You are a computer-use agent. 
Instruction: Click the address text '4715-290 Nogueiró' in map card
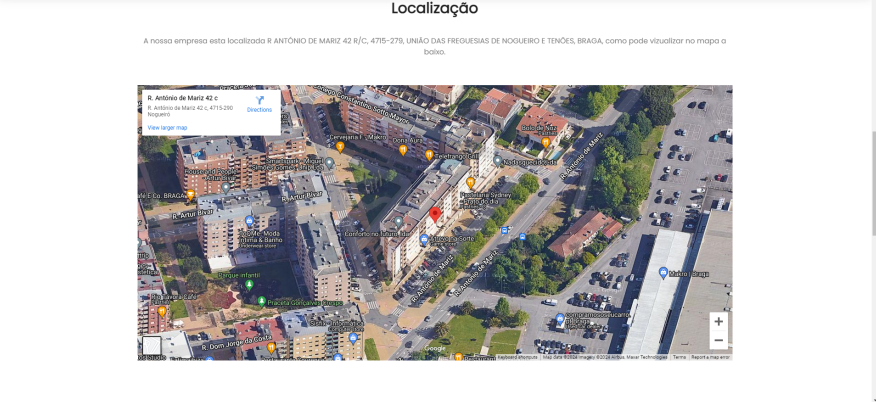190,111
